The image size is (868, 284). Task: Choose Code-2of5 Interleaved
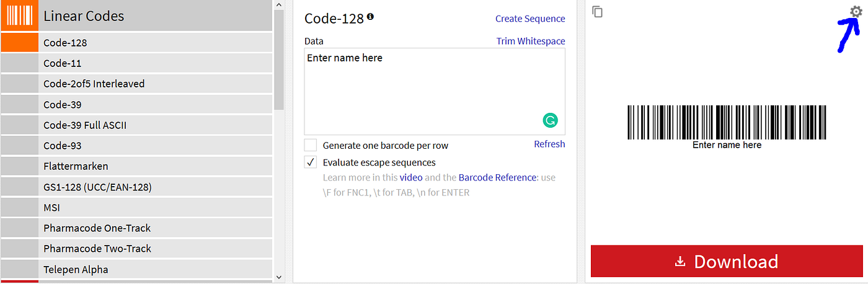click(x=136, y=84)
